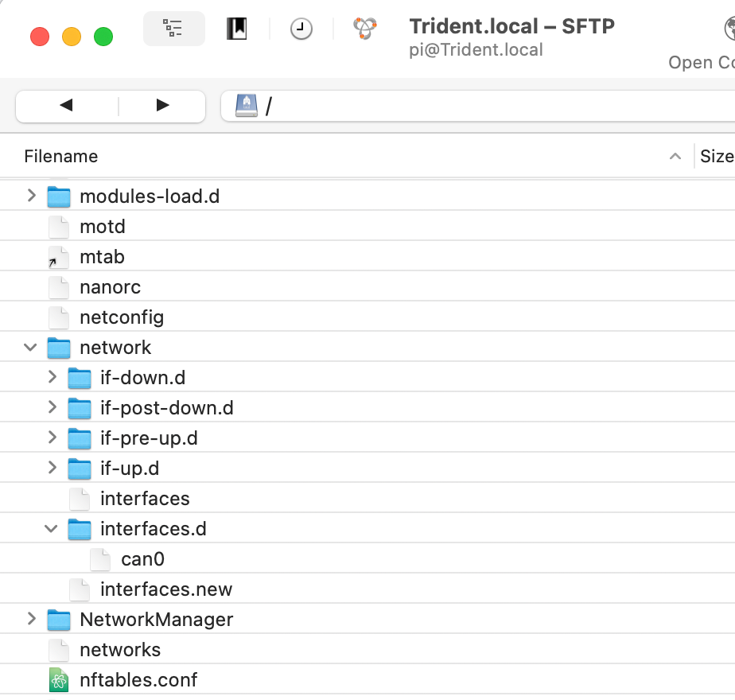
Task: Click the Open Connection globe icon
Action: coord(729,28)
